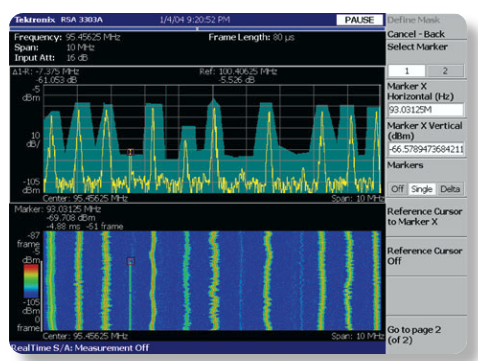Screen dimensions: 478x361
Task: Click the Marker X Horizontal input field
Action: (x=426, y=110)
